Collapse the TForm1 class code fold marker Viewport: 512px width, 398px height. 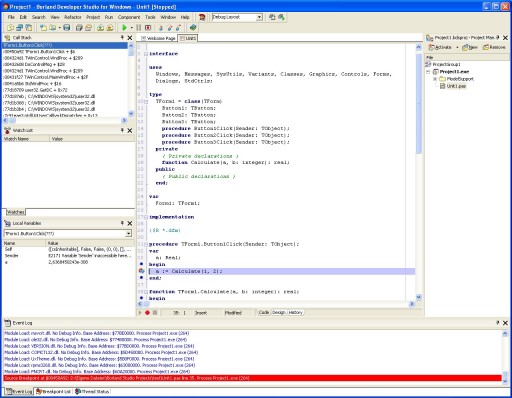tap(146, 101)
